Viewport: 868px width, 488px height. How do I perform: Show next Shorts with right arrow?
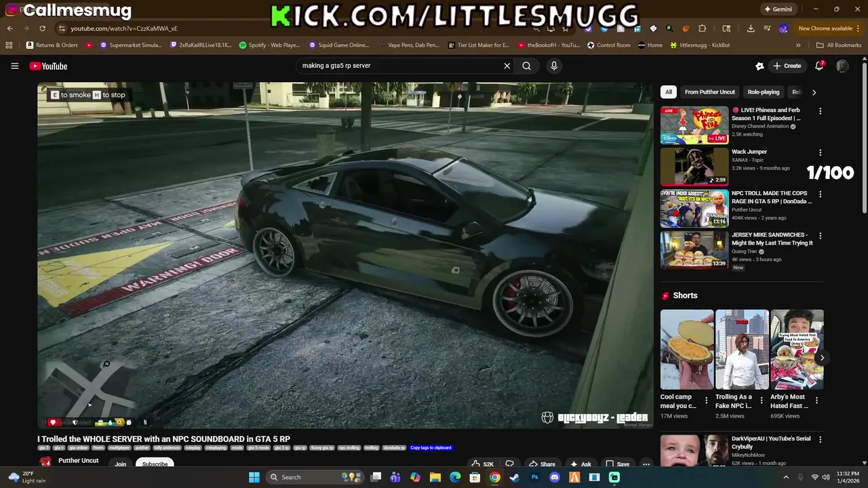pos(822,358)
